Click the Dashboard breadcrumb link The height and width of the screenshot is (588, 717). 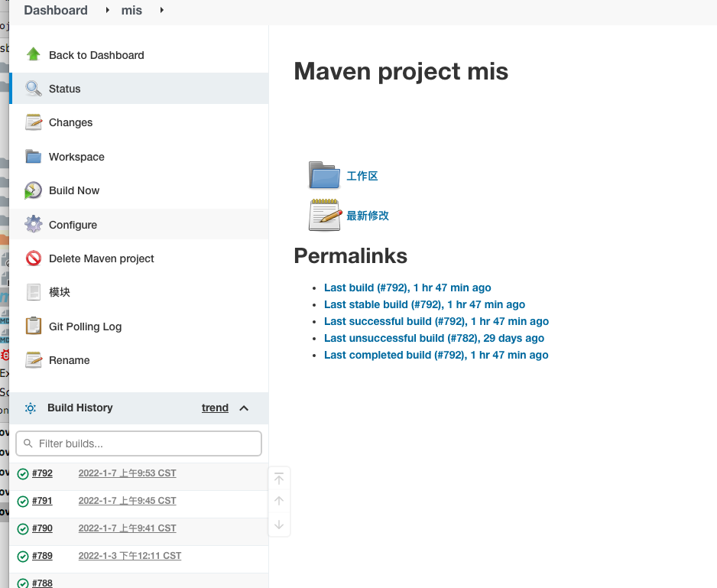pos(56,10)
